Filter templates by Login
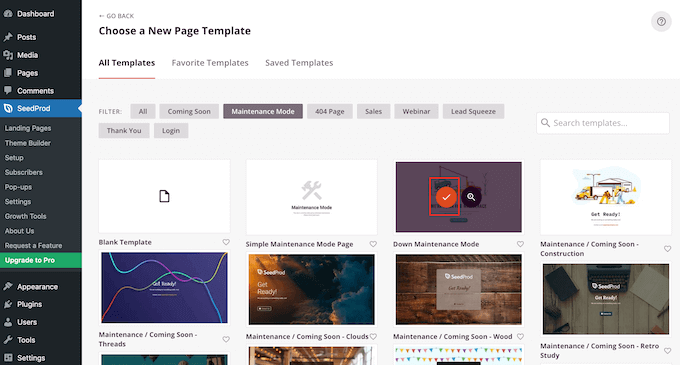This screenshot has height=365, width=680. [171, 130]
